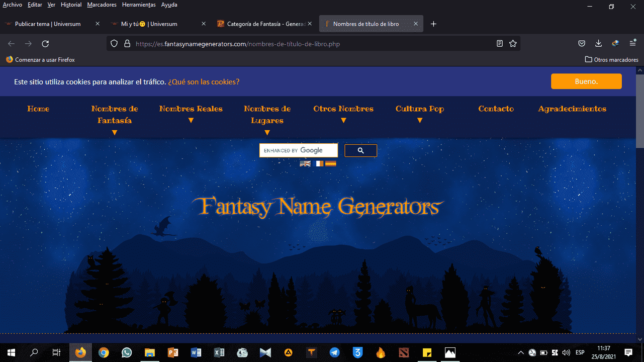Open the Firefox hamburger menu
Viewport: 644px width, 362px height.
(633, 44)
